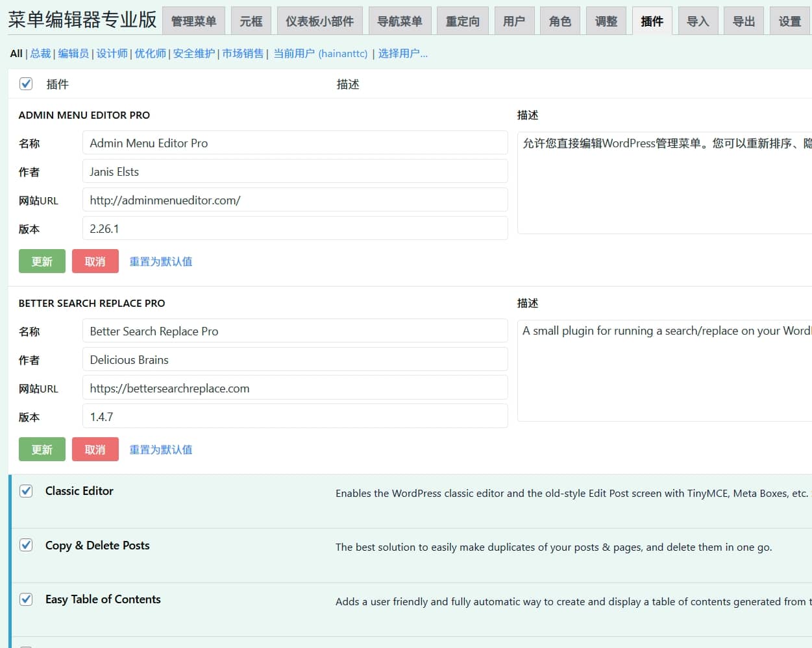Click the version field showing 1.4.7

pyautogui.click(x=295, y=417)
